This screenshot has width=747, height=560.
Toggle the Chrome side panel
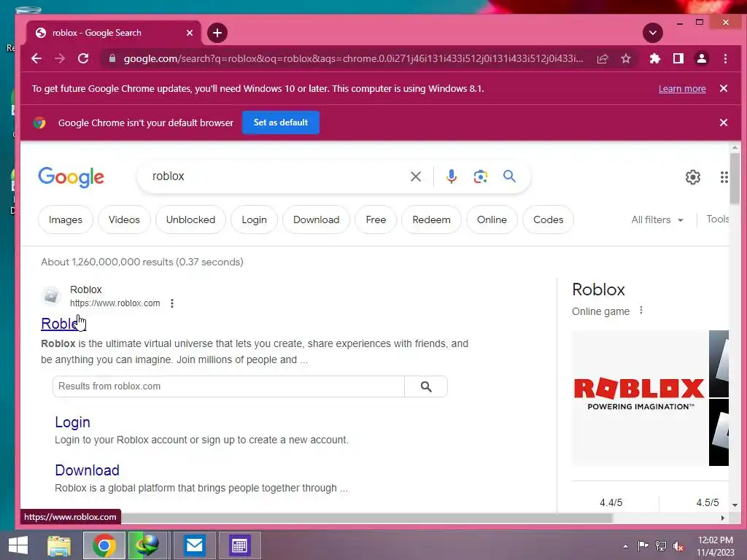pos(678,58)
